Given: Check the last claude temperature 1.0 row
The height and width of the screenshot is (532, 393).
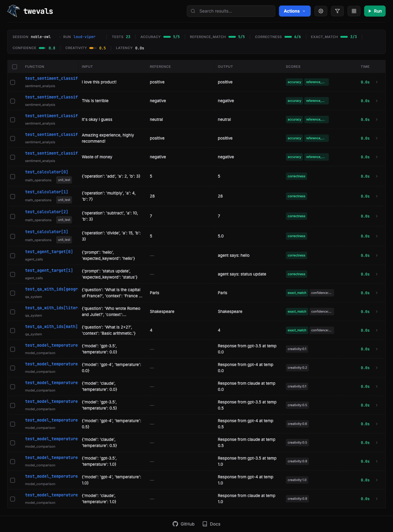Looking at the screenshot, I should click(x=13, y=499).
